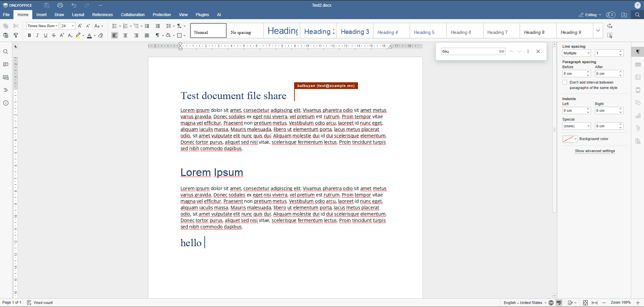Screen dimensions: 644x307
Task: Apply bold formatting from the toolbar
Action: click(x=29, y=36)
